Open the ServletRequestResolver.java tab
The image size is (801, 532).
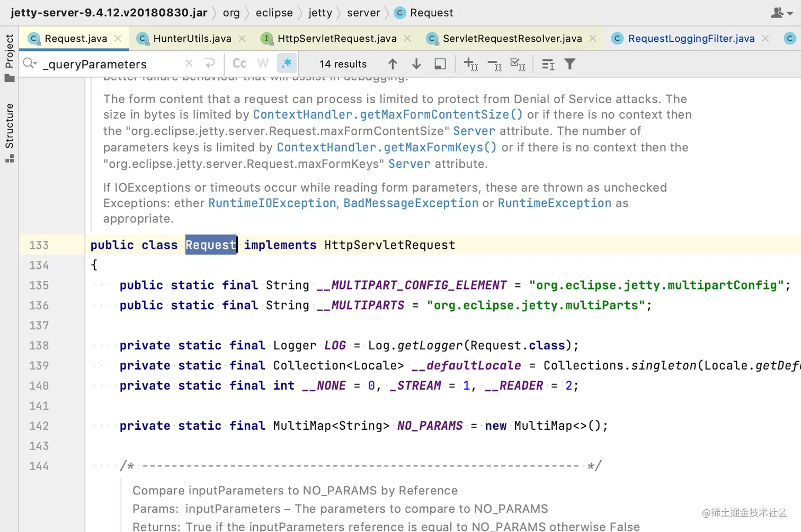[x=512, y=38]
